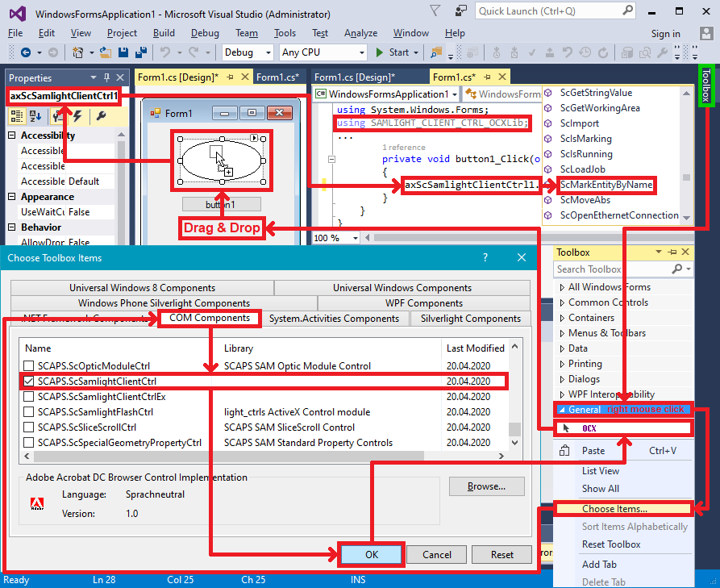Collapse the Appearance property category

pyautogui.click(x=12, y=197)
